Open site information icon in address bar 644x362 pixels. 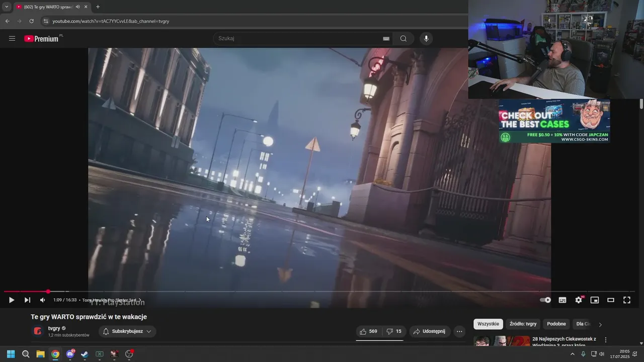coord(45,21)
